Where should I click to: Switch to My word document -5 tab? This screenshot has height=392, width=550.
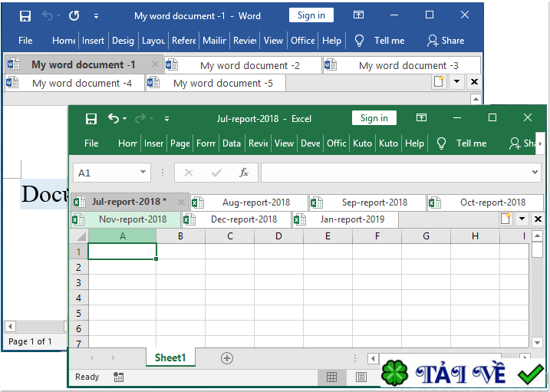pyautogui.click(x=216, y=83)
